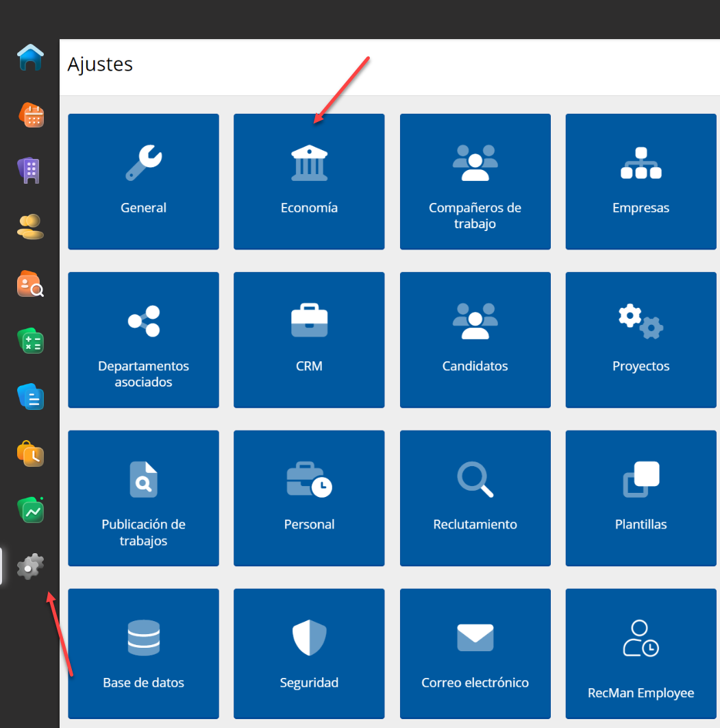Viewport: 720px width, 728px height.
Task: Open the briefcase clock sidebar icon
Action: [x=30, y=453]
